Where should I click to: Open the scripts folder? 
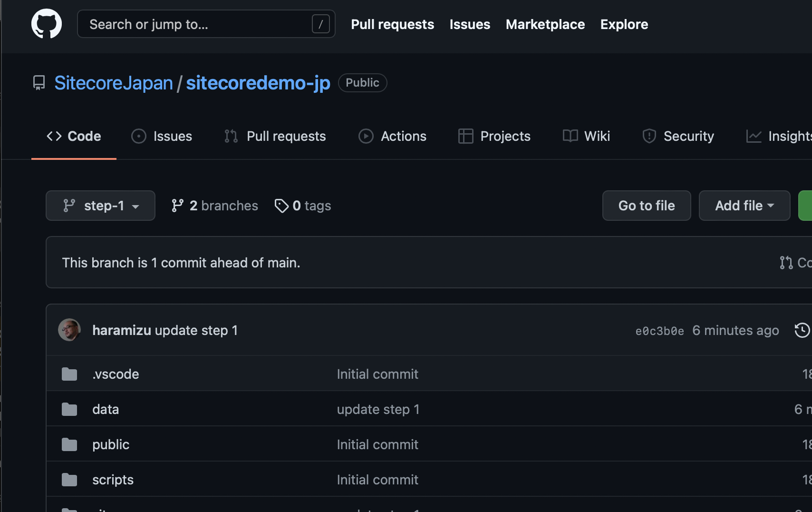click(x=113, y=480)
